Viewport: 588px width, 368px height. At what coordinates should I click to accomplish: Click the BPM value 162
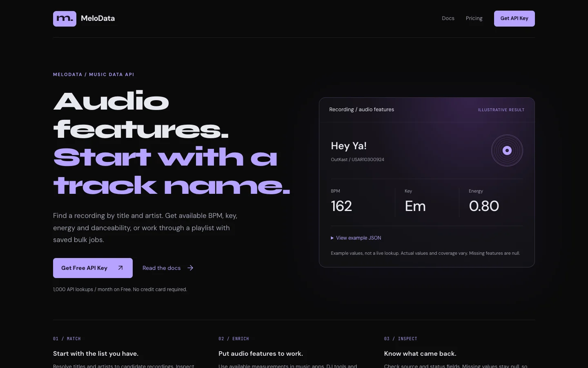click(341, 206)
